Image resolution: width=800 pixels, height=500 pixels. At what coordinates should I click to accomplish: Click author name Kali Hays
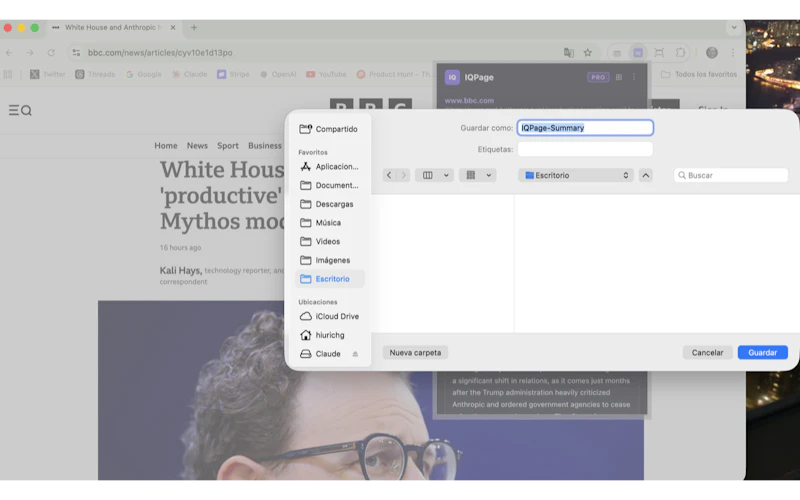pos(181,270)
